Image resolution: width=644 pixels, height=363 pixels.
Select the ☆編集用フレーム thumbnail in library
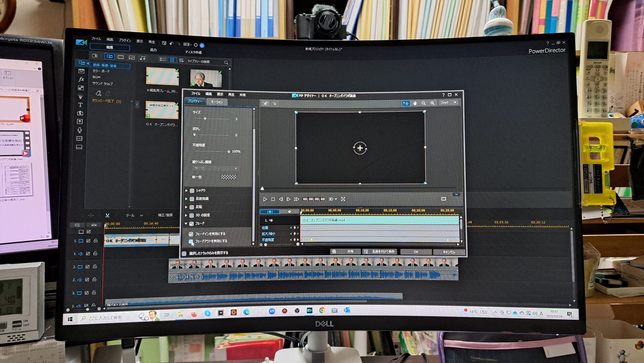[163, 76]
